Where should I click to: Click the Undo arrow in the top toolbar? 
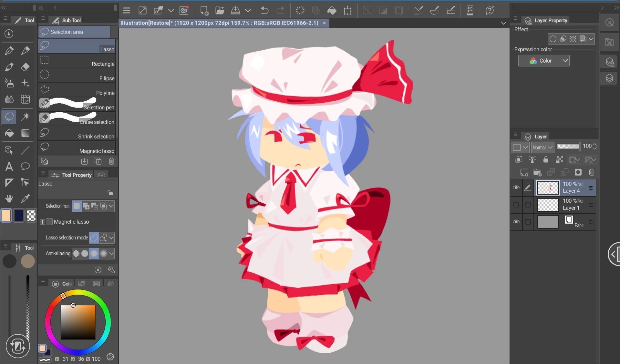pyautogui.click(x=264, y=10)
